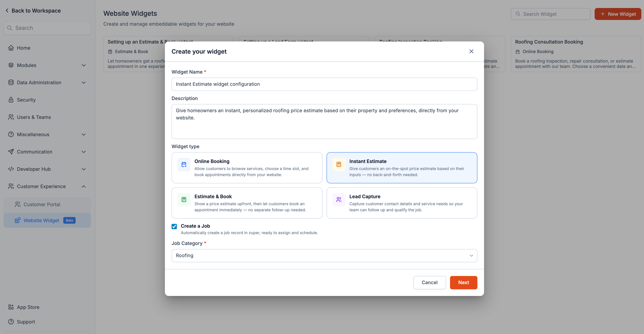This screenshot has height=334, width=644.
Task: Uncheck the Create a Job checkbox
Action: click(x=174, y=226)
